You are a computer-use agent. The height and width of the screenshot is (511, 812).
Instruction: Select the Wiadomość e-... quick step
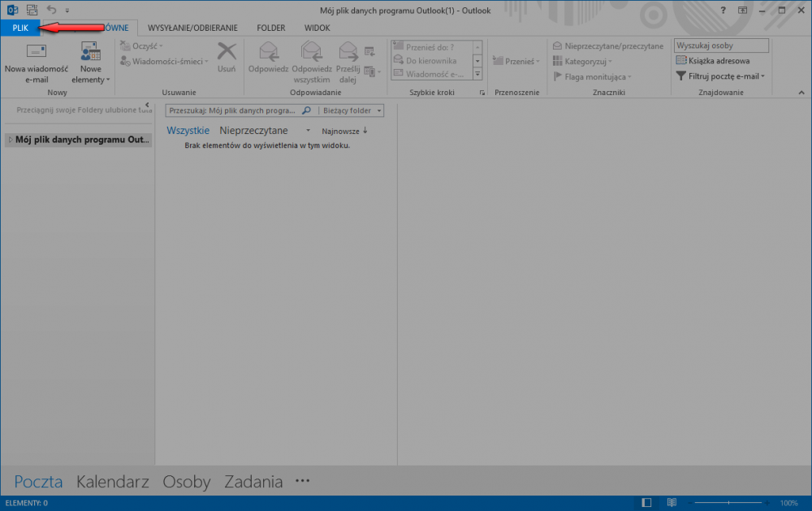tap(431, 74)
